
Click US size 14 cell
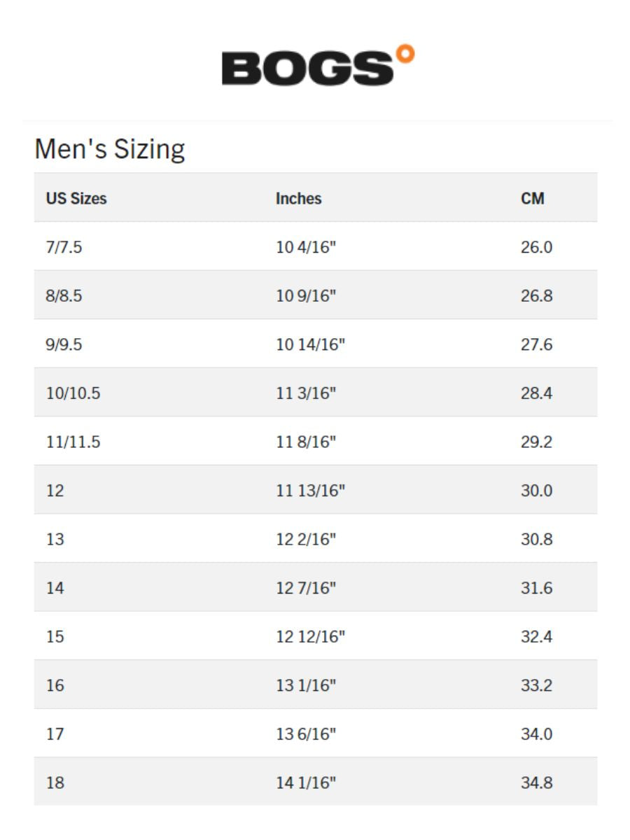[x=55, y=588]
